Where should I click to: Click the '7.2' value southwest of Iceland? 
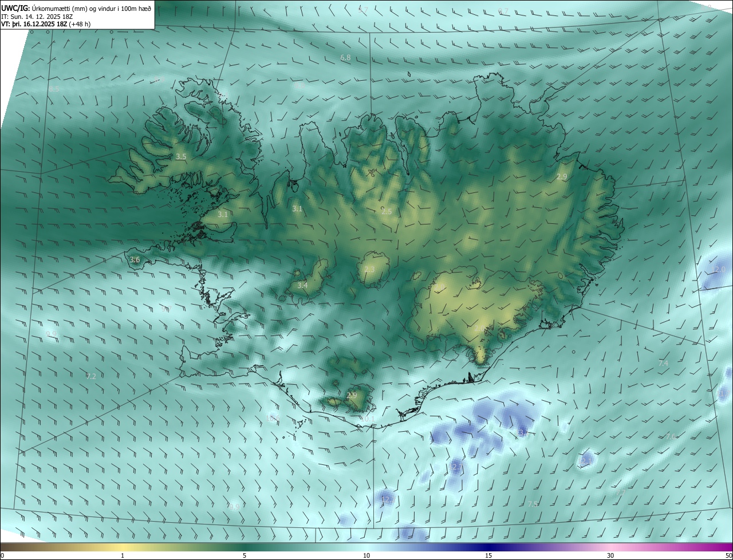point(91,376)
